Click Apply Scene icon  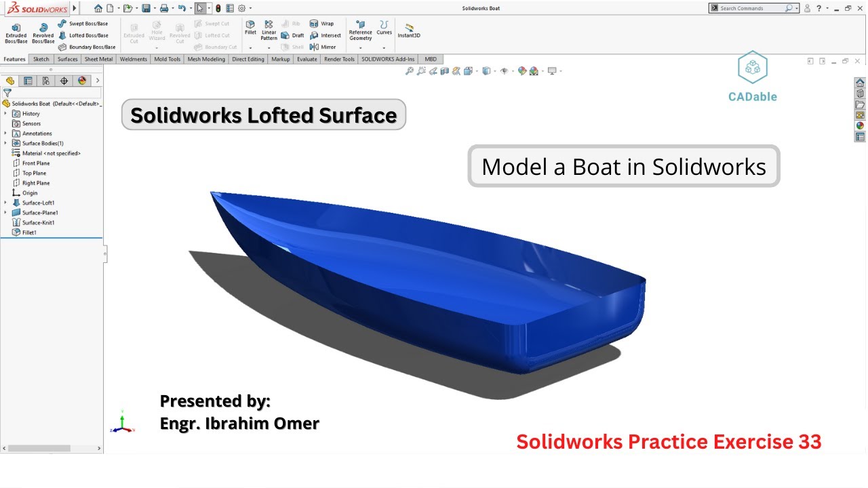point(534,70)
